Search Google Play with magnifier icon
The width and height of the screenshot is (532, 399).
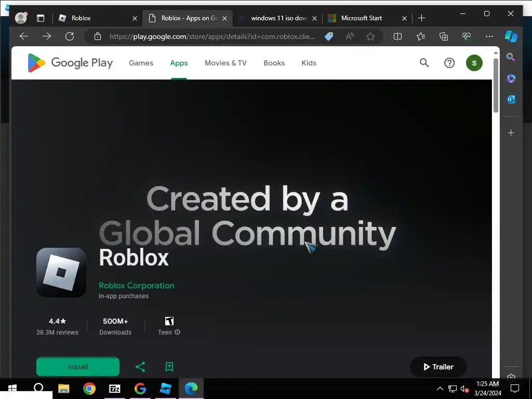pos(424,63)
